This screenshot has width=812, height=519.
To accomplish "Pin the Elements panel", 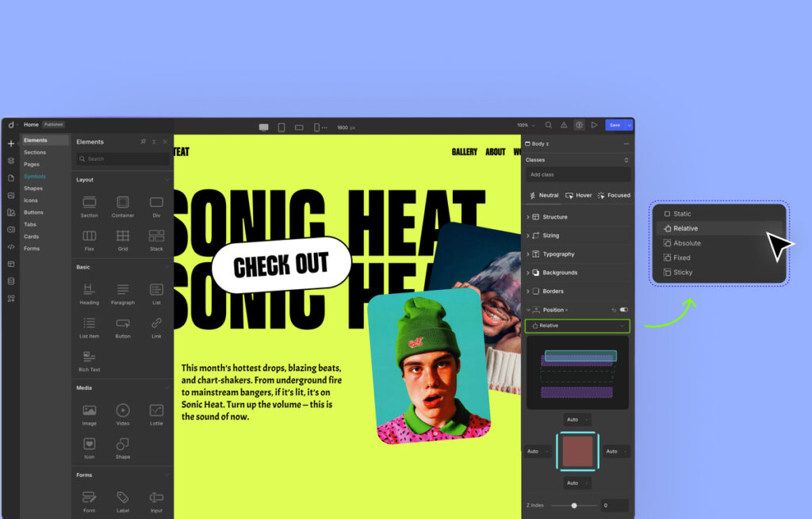I will (143, 142).
